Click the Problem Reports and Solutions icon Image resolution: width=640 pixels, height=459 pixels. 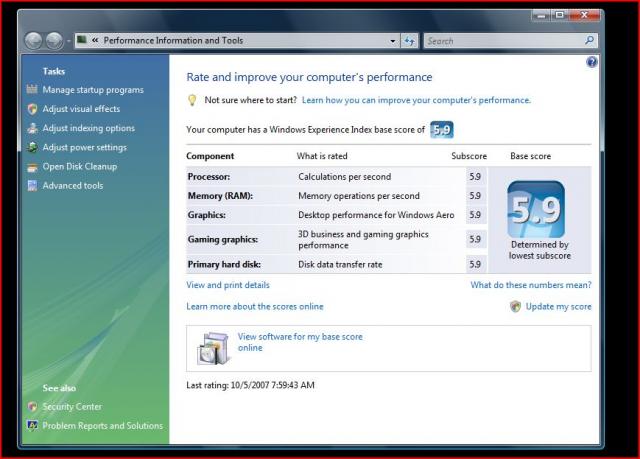pyautogui.click(x=32, y=425)
